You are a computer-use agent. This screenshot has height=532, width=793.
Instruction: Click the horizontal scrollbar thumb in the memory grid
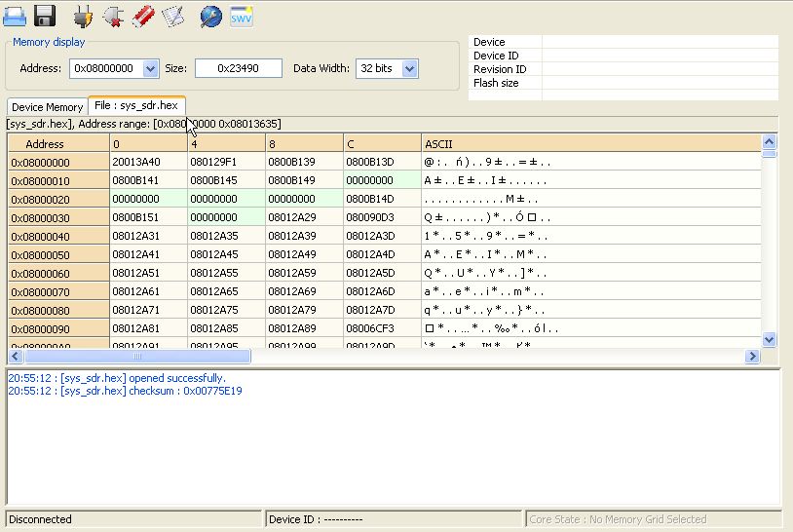click(136, 357)
